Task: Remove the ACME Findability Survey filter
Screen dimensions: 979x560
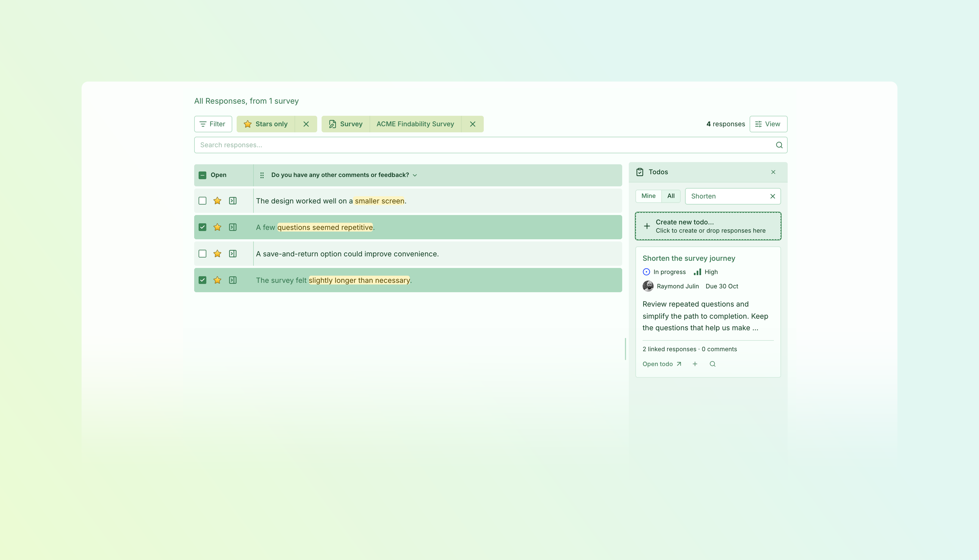Action: tap(472, 124)
